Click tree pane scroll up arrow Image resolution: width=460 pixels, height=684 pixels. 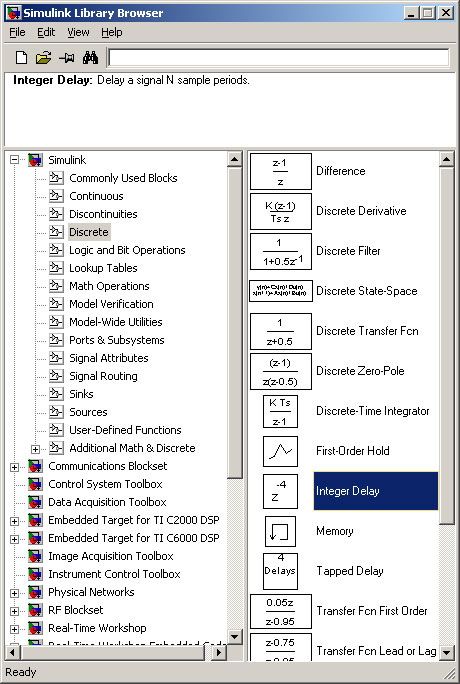235,159
